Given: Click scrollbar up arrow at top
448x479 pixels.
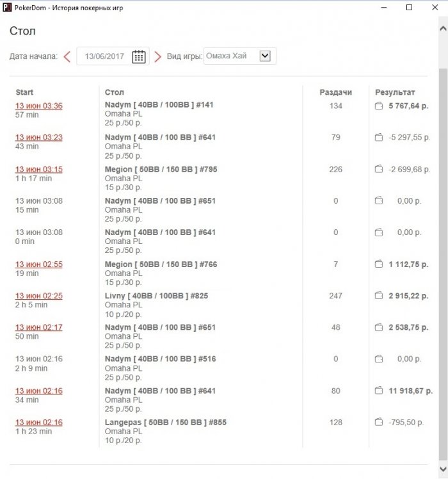Looking at the screenshot, I should 443,28.
